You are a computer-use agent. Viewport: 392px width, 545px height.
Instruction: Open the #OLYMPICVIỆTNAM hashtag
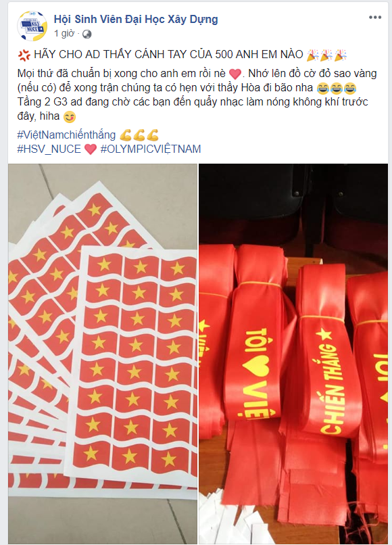point(151,149)
